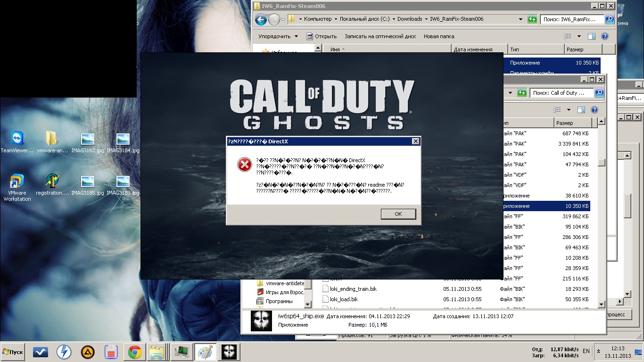Viewport: 644px width, 362px height.
Task: Launch Google Chrome from the taskbar
Action: [134, 352]
